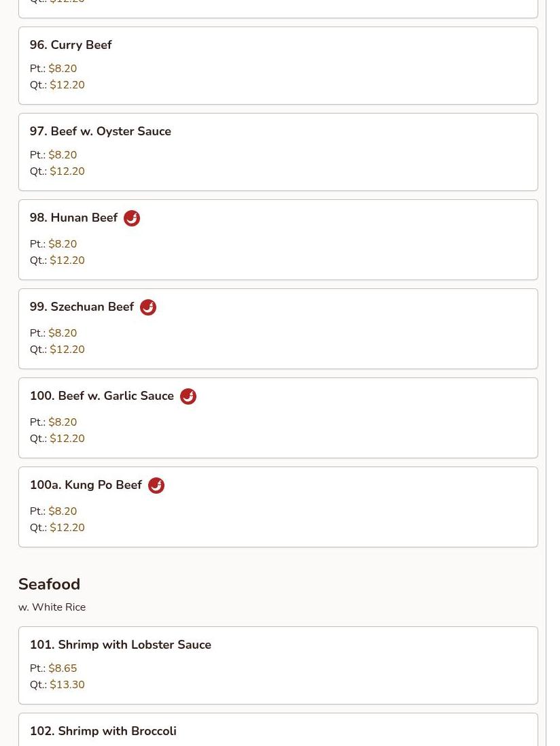Click the spicy pepper icon next to Kung Po Beef
This screenshot has width=560, height=746.
tap(156, 486)
